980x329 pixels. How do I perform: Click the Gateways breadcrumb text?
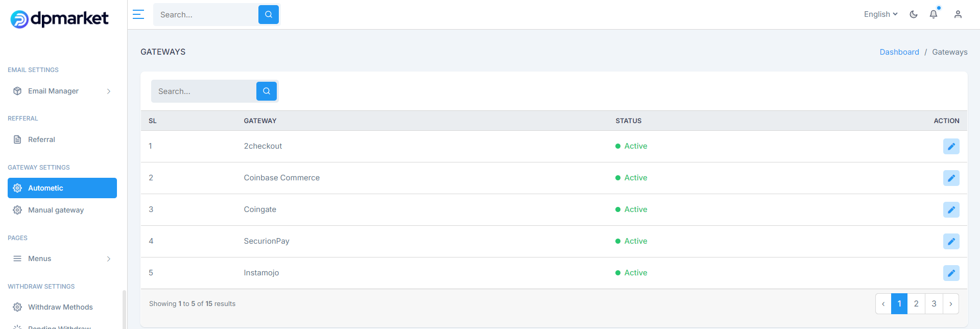949,52
